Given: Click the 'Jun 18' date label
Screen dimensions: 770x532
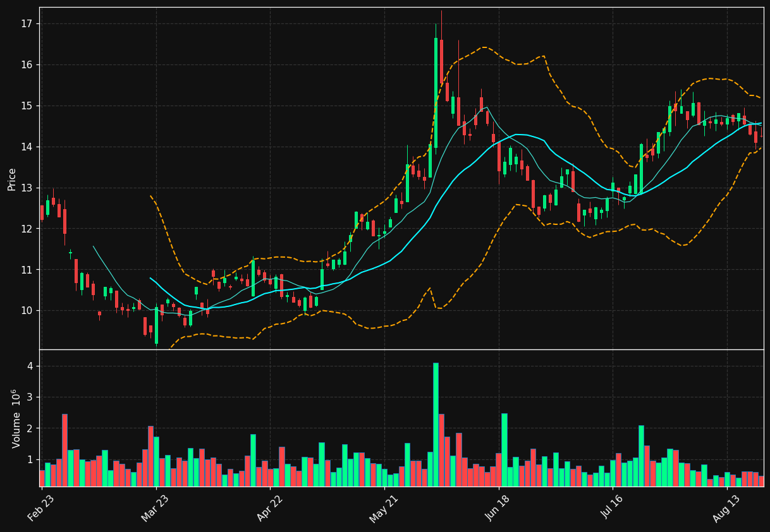Looking at the screenshot, I should [498, 507].
